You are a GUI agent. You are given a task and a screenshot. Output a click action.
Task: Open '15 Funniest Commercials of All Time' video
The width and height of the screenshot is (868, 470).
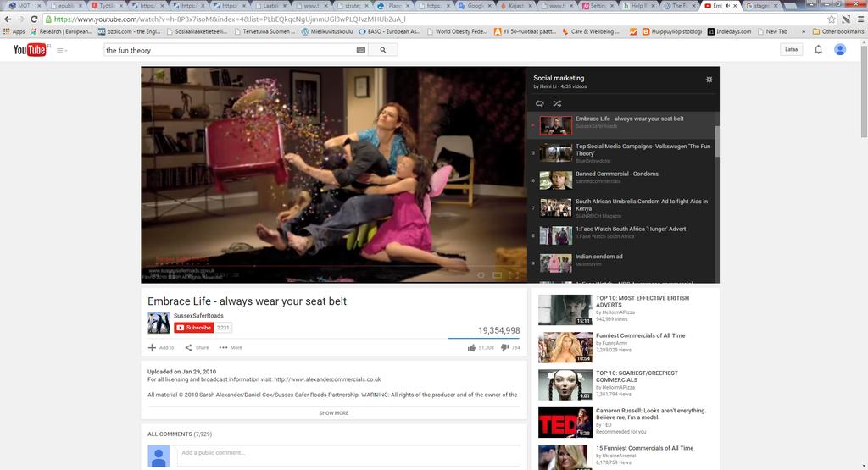(644, 449)
